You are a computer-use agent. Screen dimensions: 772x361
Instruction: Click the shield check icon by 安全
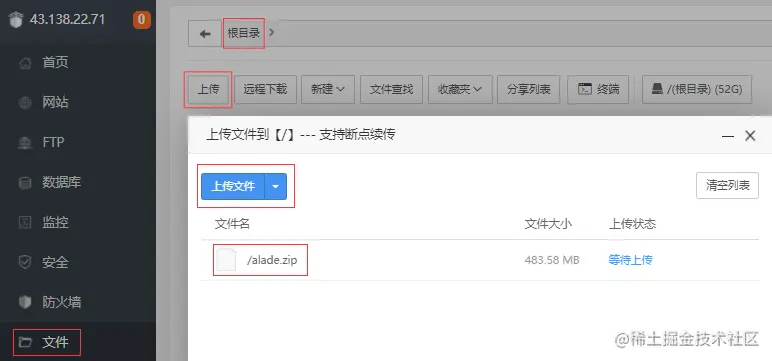(25, 263)
